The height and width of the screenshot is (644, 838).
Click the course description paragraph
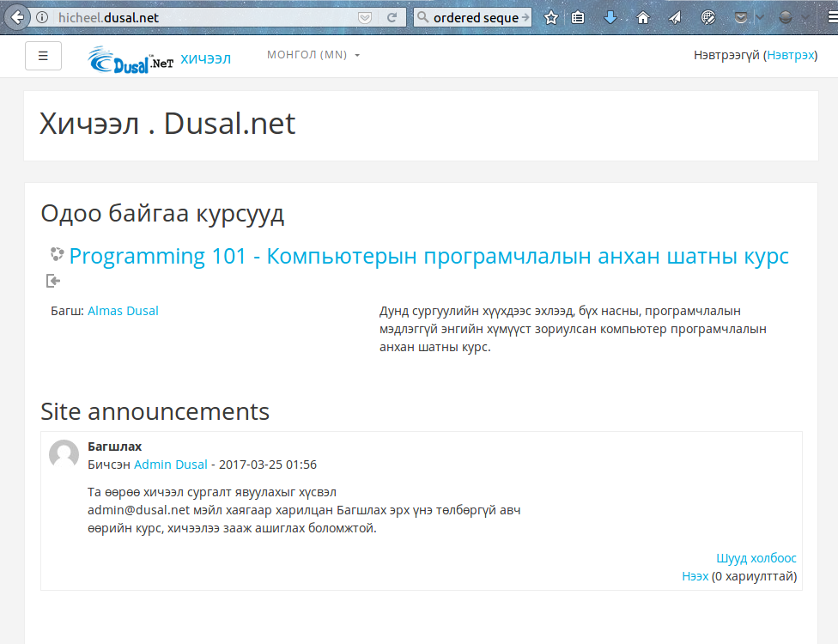click(x=573, y=329)
